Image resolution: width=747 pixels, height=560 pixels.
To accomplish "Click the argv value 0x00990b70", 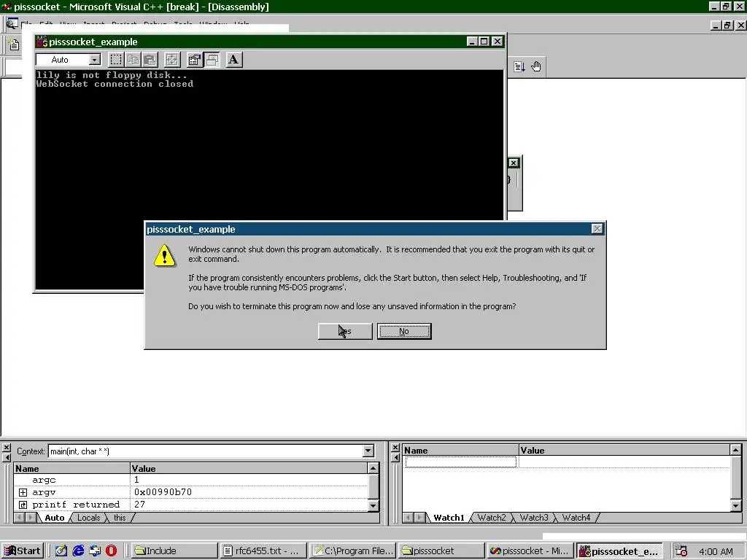I will [x=163, y=492].
